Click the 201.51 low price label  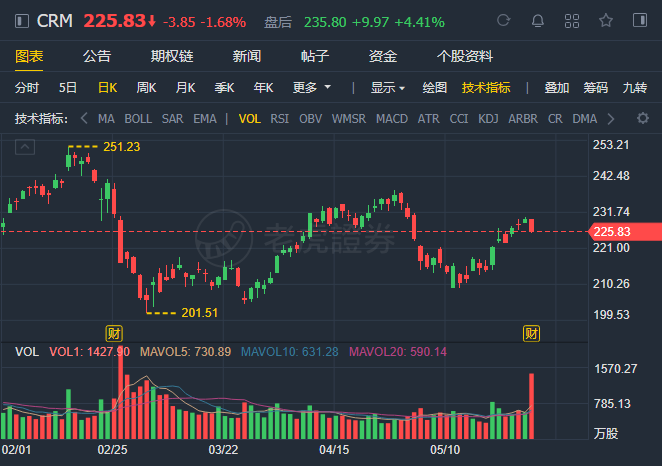[x=199, y=313]
